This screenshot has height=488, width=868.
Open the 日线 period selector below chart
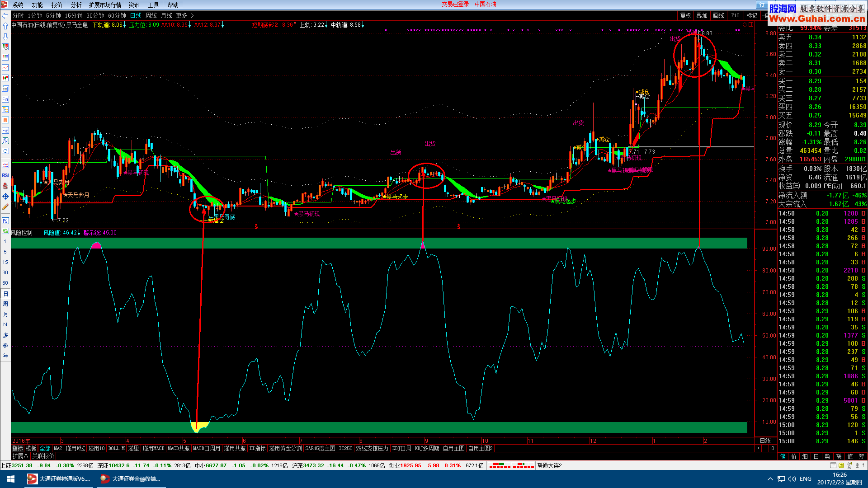tap(765, 441)
